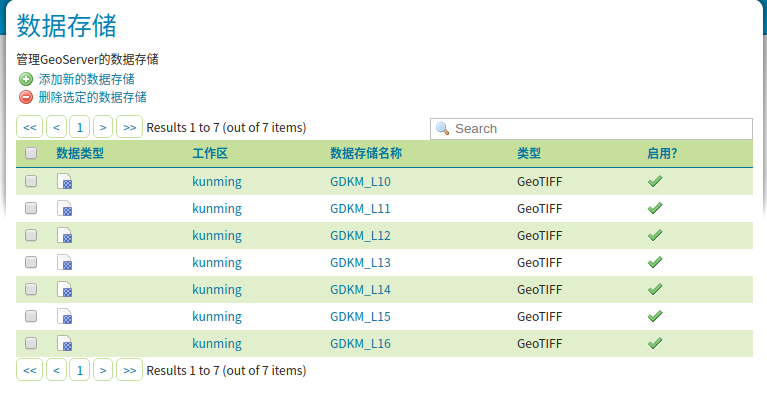Open the GDKM_L15 data store
The height and width of the screenshot is (398, 767).
360,316
